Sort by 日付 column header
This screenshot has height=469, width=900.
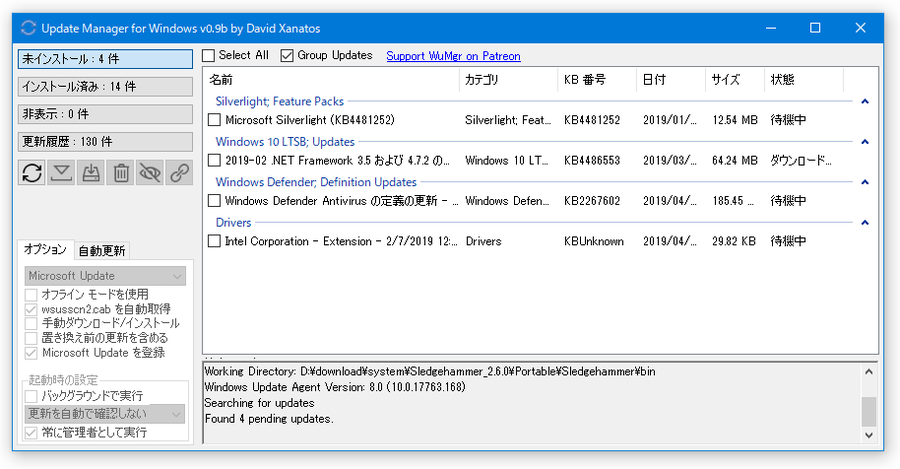point(671,80)
